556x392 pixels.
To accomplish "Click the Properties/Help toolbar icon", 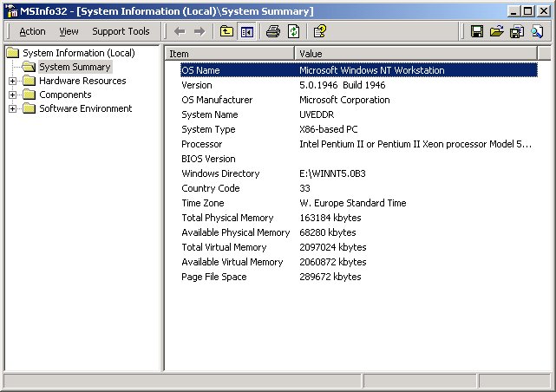I will click(320, 31).
